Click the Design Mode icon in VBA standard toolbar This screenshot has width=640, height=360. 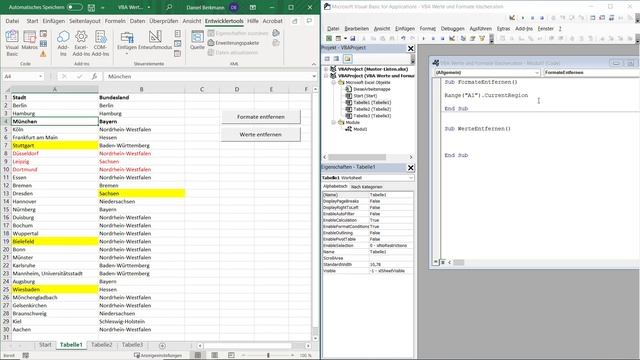coord(452,38)
